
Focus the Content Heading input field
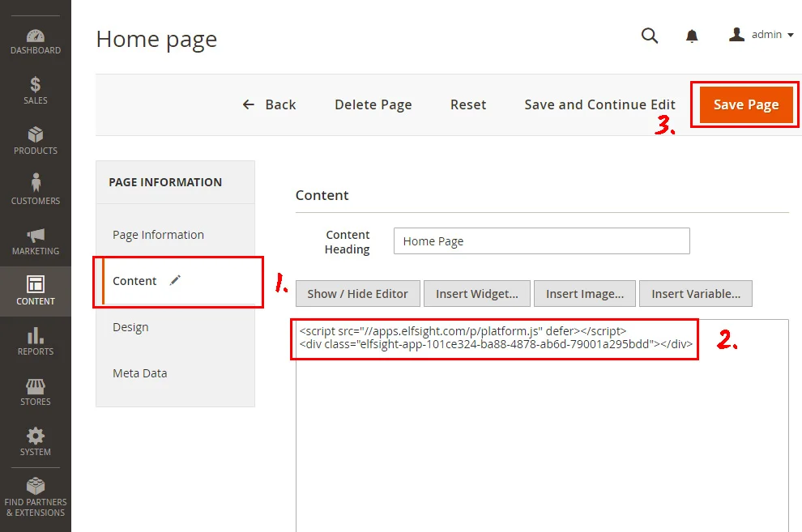point(542,240)
